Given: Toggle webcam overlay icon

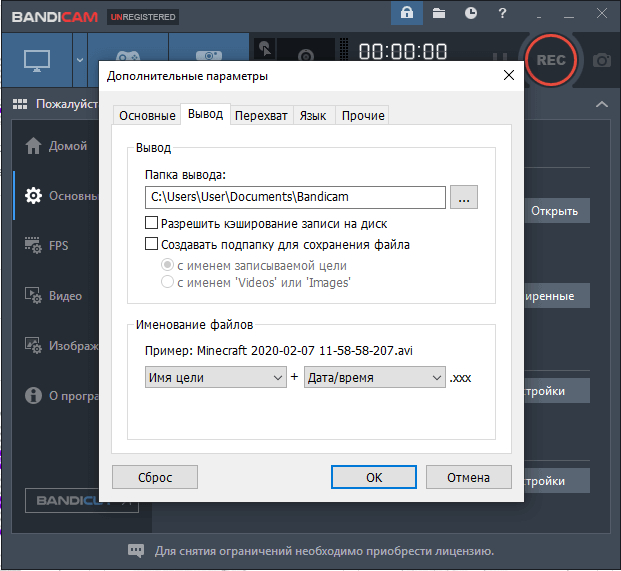Looking at the screenshot, I should [x=306, y=55].
